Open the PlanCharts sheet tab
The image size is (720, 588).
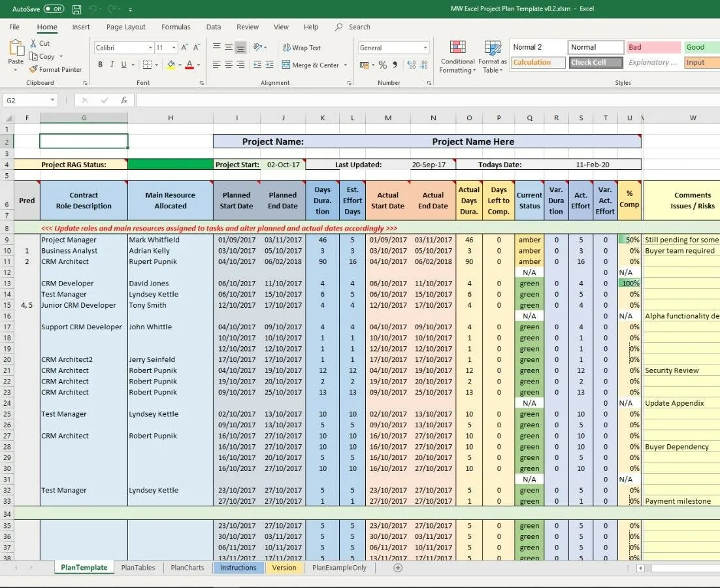187,567
